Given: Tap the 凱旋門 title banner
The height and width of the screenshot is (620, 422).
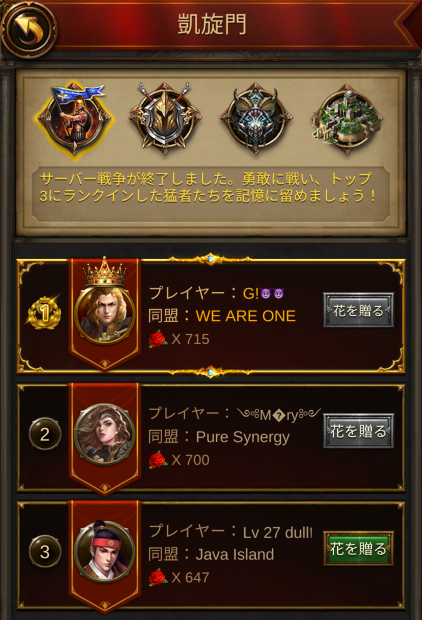Looking at the screenshot, I should 212,25.
